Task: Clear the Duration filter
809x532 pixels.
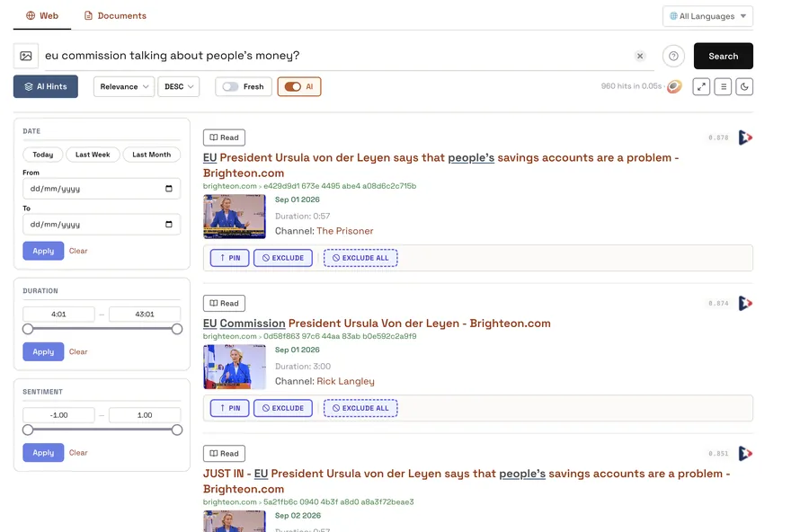Action: pos(78,351)
